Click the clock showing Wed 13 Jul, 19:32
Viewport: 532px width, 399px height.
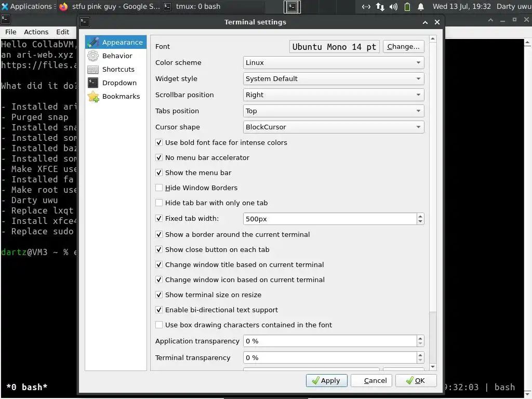pos(462,6)
